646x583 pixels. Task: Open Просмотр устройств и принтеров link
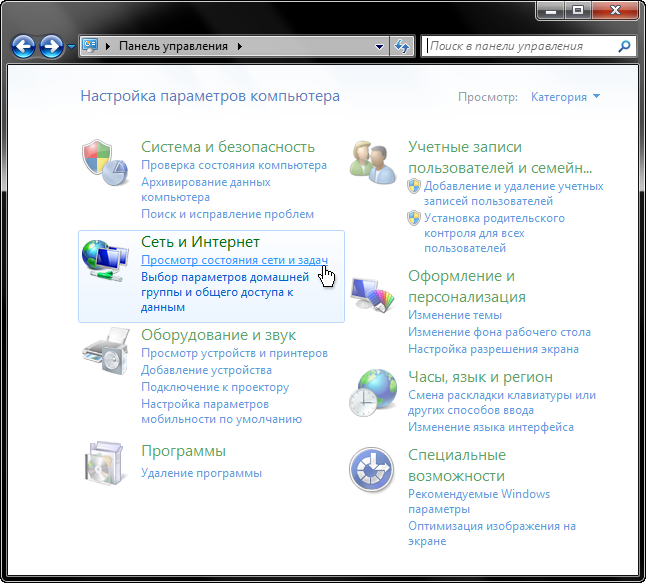pos(234,354)
